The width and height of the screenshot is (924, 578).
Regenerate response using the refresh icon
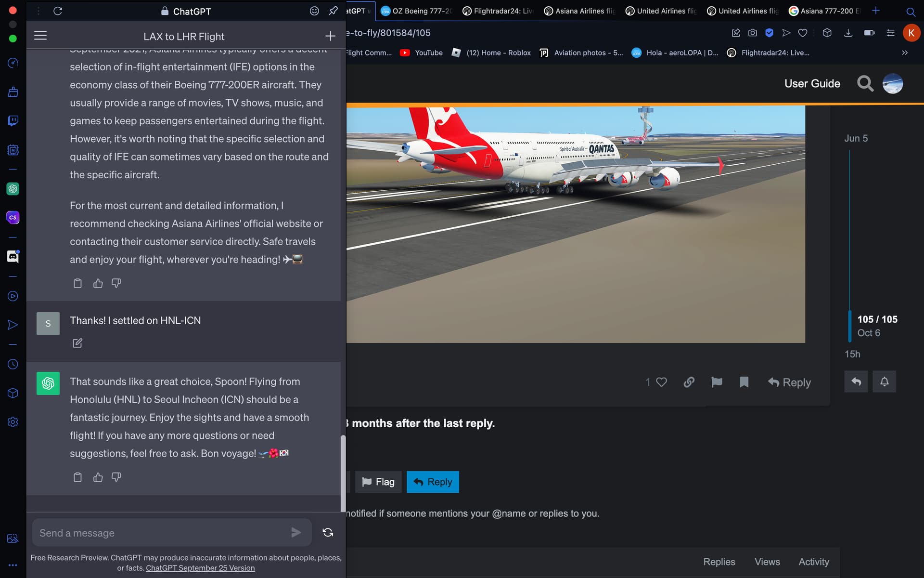(328, 532)
